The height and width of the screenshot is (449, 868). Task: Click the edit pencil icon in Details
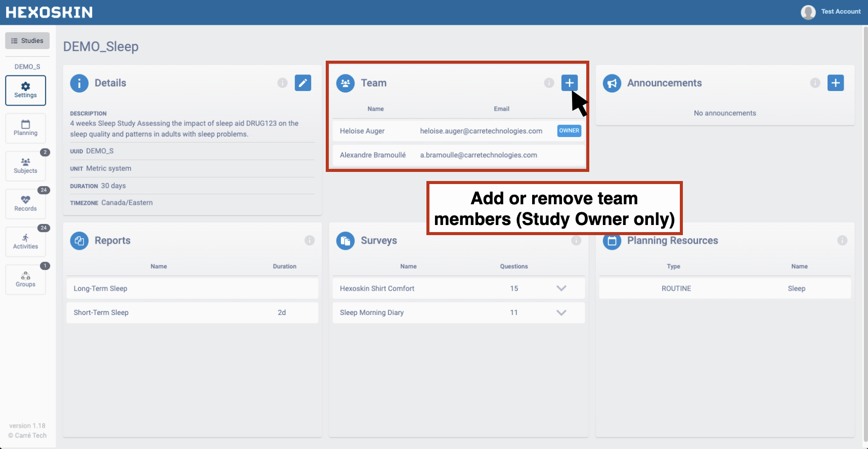[x=302, y=83]
